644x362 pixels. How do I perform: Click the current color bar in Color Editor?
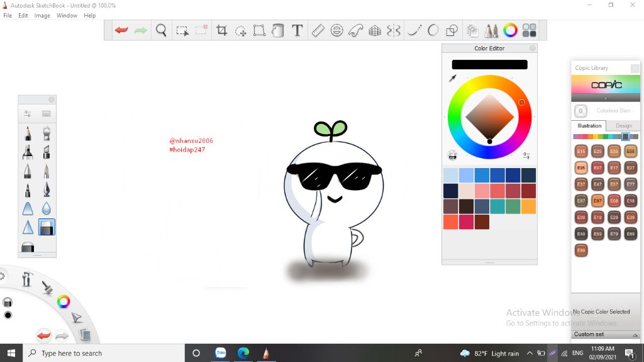[489, 65]
